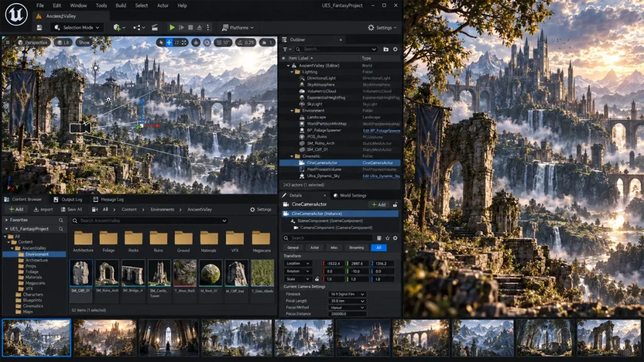Switch to the World Settings tab

click(350, 195)
